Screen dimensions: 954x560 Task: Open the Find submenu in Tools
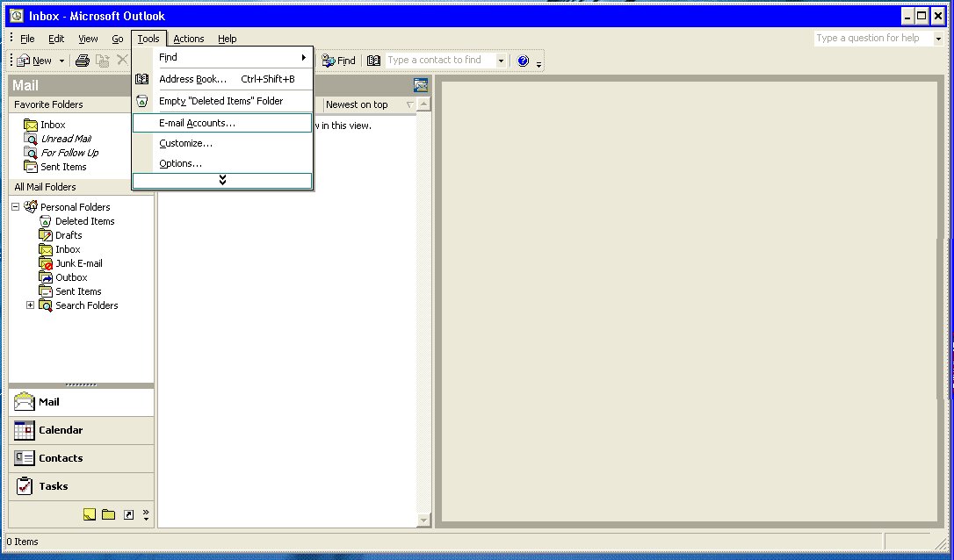tap(222, 57)
